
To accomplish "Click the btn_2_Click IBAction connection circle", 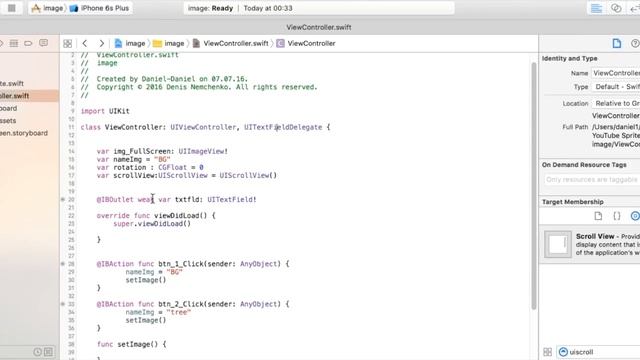I will (62, 304).
